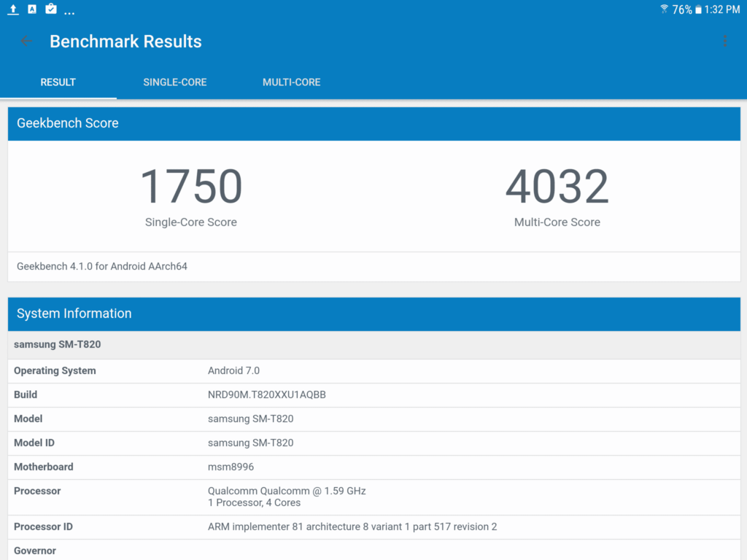747x560 pixels.
Task: Tap the back arrow beside Benchmark Results
Action: pyautogui.click(x=26, y=42)
